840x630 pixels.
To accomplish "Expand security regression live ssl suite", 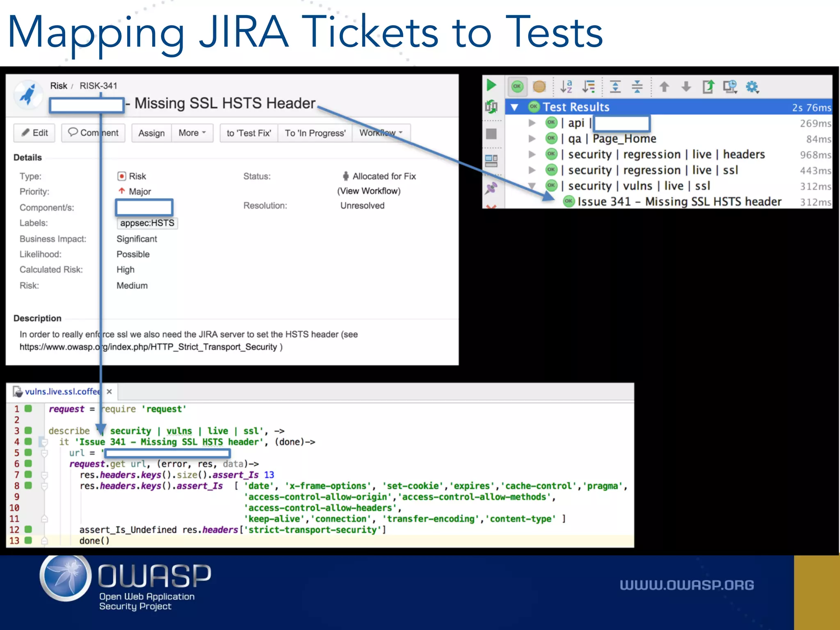I will click(532, 170).
